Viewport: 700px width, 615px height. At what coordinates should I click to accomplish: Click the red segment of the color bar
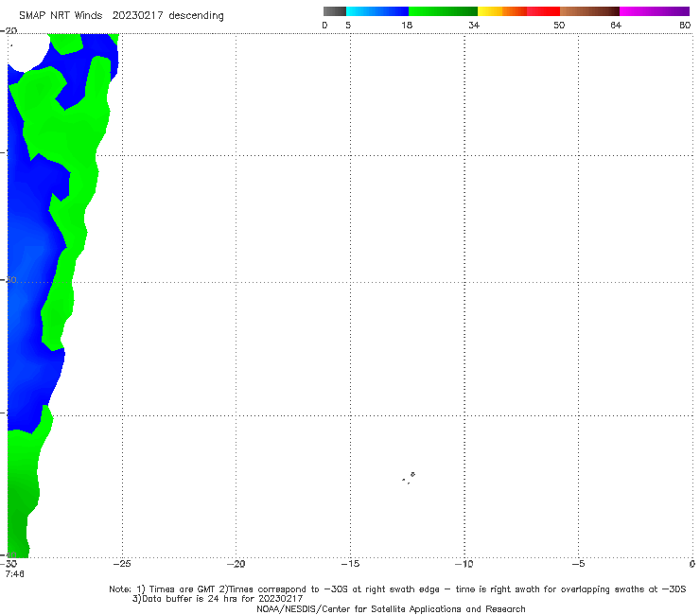coord(543,11)
